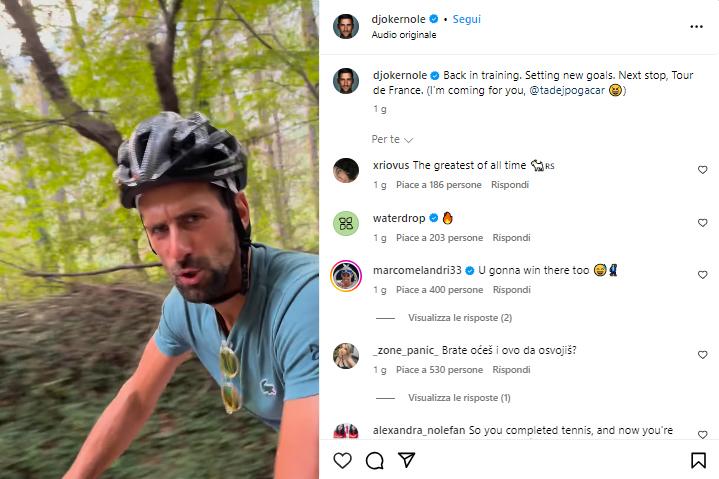Like _zone_panic_'s comment heart
The image size is (719, 479).
702,355
